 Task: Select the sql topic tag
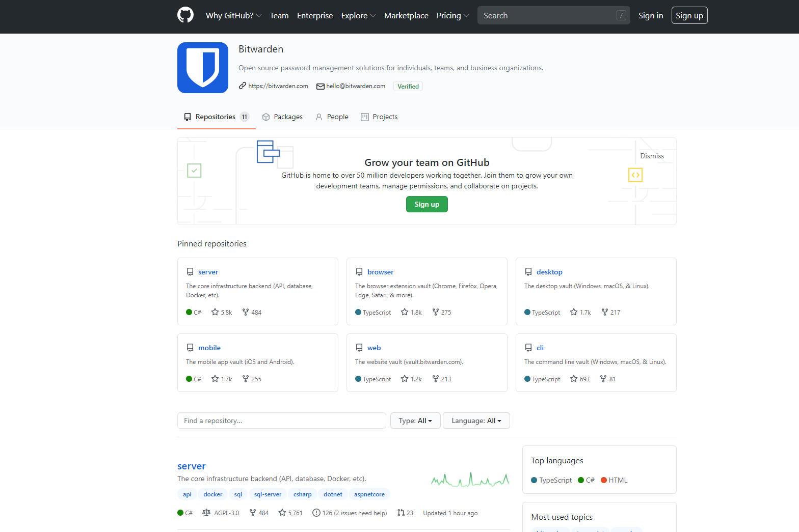[238, 494]
